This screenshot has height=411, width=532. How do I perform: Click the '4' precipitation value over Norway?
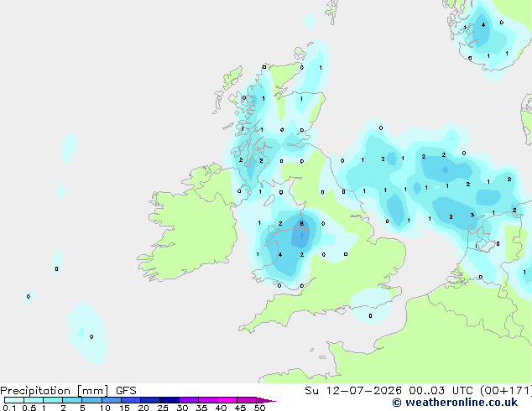point(483,25)
